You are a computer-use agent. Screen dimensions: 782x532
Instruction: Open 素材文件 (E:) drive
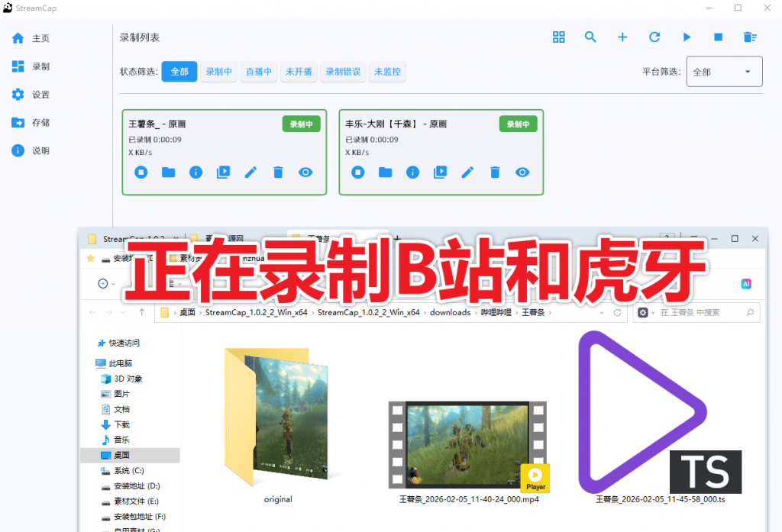point(130,501)
